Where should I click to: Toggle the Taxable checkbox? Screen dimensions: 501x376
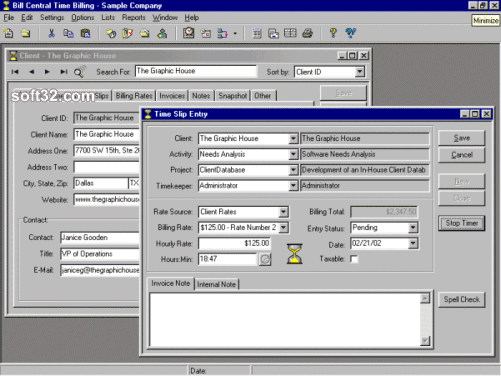pyautogui.click(x=354, y=259)
